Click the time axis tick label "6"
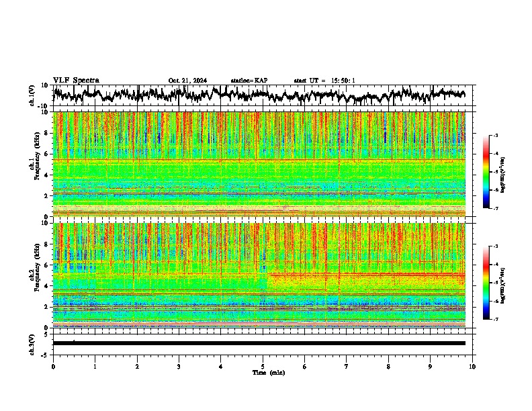The image size is (532, 411). pyautogui.click(x=305, y=367)
